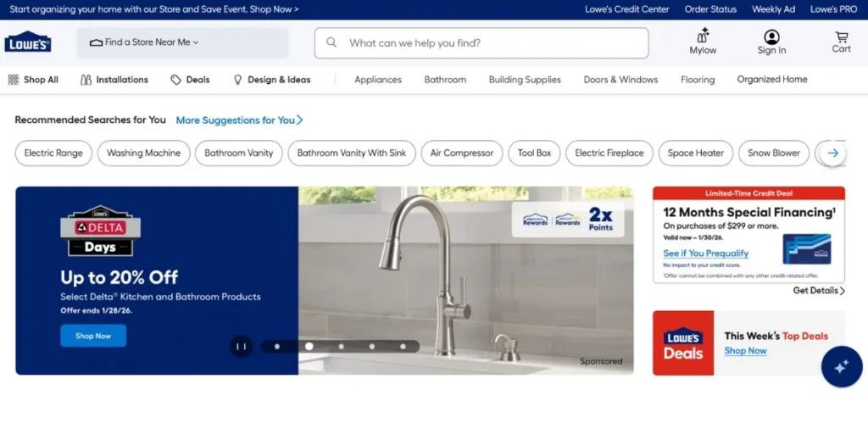
Task: Open the shopping Cart icon
Action: click(x=841, y=37)
